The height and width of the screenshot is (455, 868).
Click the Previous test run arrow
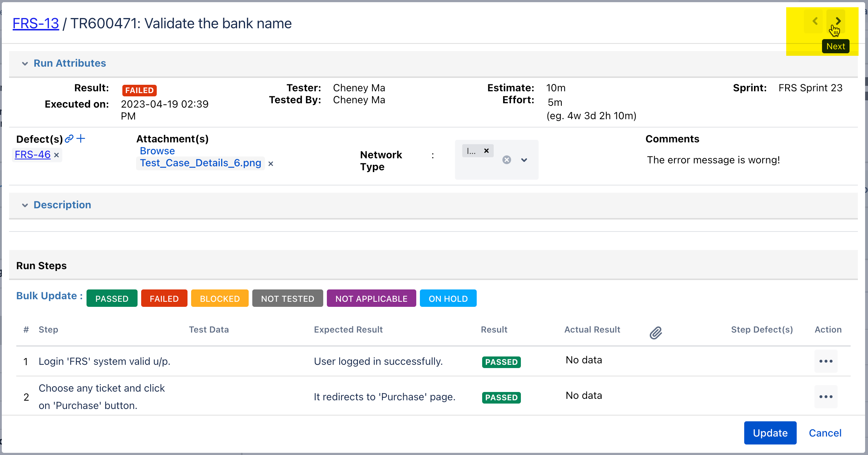pyautogui.click(x=815, y=21)
